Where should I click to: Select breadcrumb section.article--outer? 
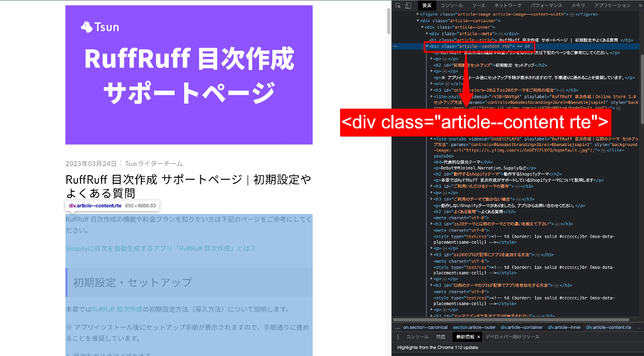(474, 327)
